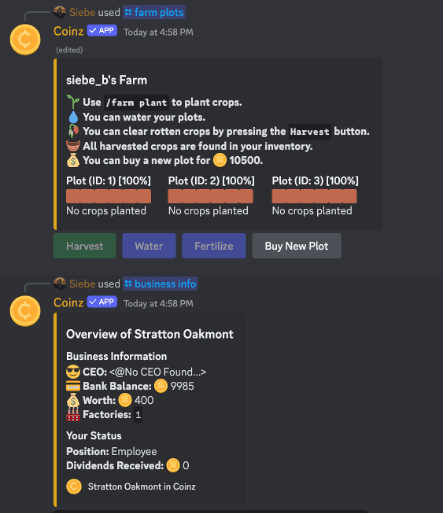Viewport: 444px width, 514px height.
Task: Click the APP badge beside first Coinz
Action: click(102, 30)
